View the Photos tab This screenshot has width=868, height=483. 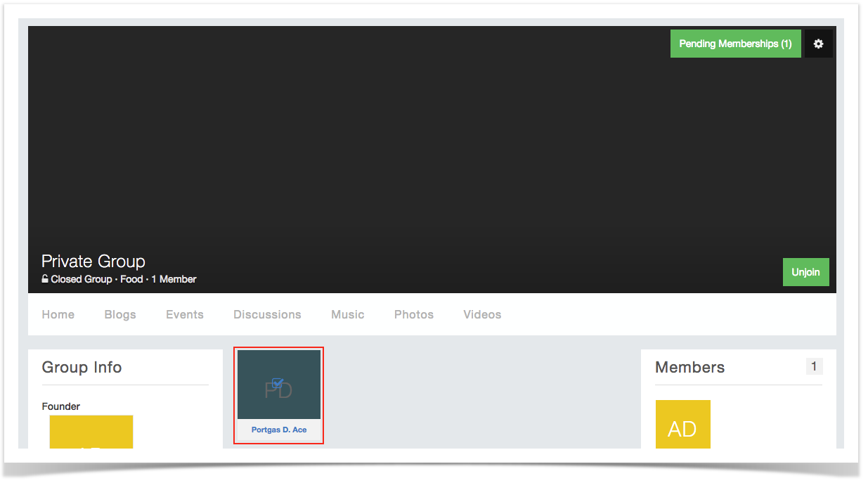coord(414,314)
